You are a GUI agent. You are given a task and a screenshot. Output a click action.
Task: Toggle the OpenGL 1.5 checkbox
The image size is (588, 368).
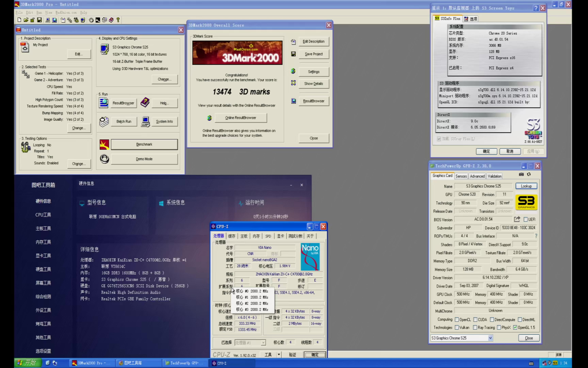coord(515,327)
